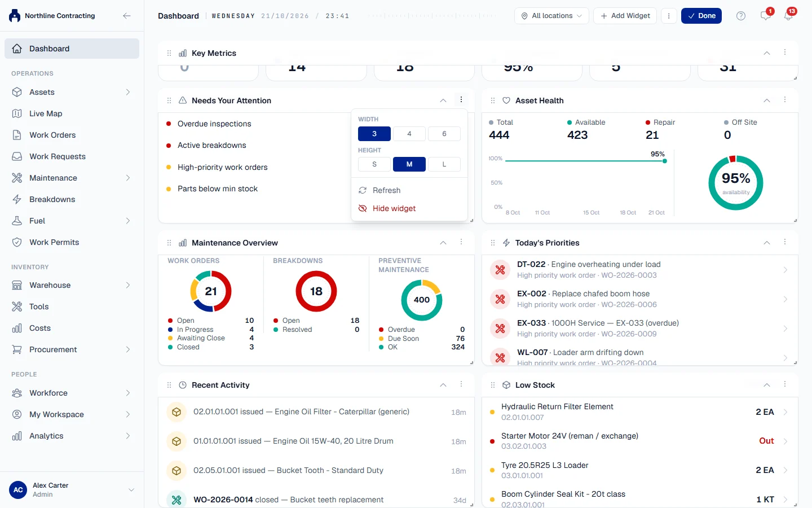812x508 pixels.
Task: Collapse the sidebar using the arrow icon
Action: tap(127, 16)
